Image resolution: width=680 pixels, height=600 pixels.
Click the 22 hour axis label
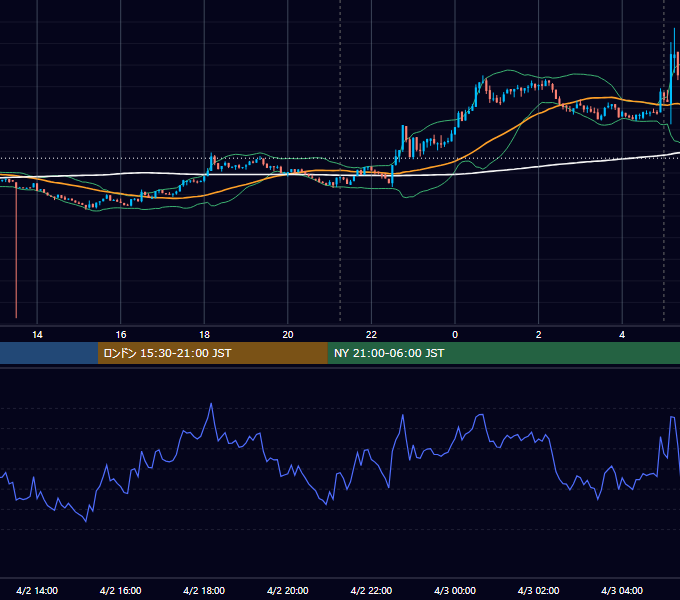[x=371, y=335]
